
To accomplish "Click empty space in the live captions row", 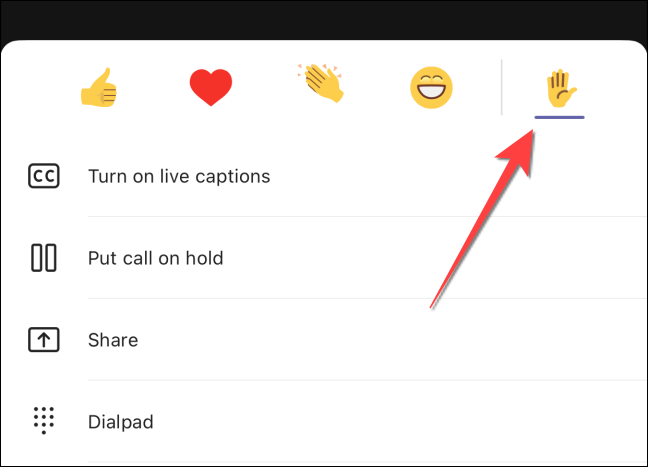I will [413, 176].
